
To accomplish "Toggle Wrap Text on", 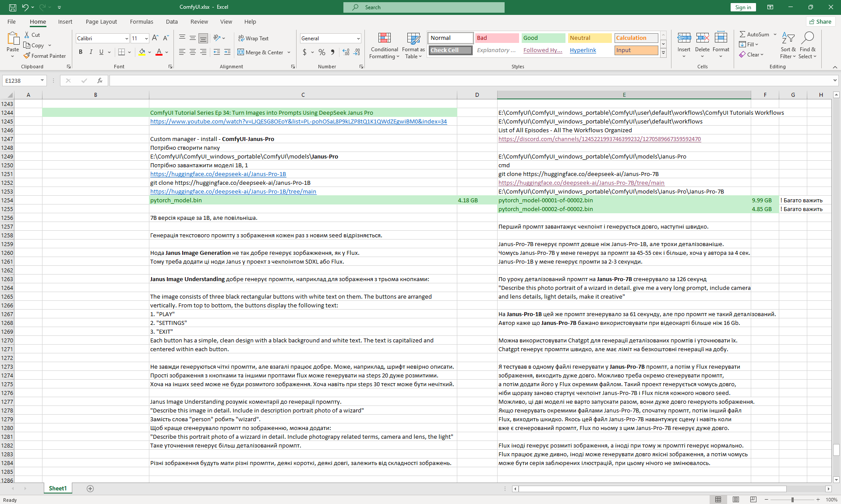I will tap(253, 38).
